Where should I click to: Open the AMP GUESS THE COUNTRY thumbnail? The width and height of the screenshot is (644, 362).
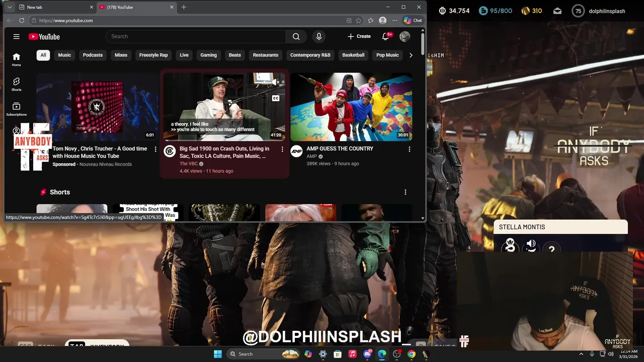(351, 107)
